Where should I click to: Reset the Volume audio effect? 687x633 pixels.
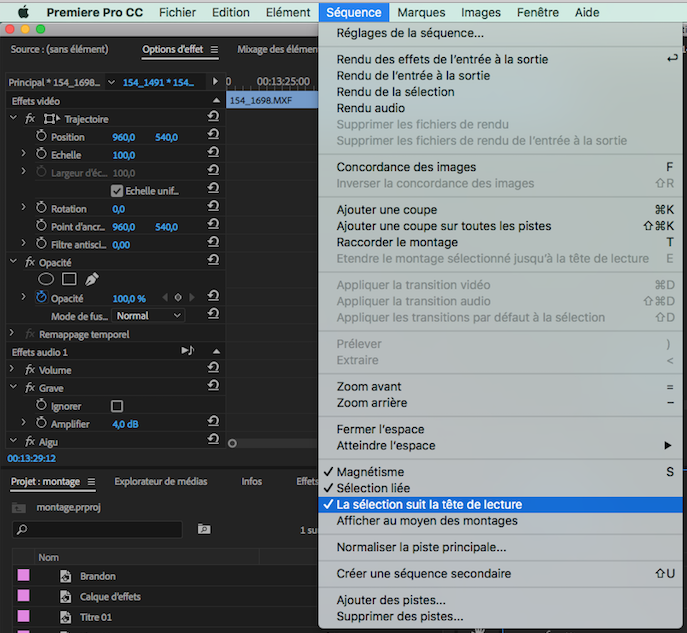(213, 367)
